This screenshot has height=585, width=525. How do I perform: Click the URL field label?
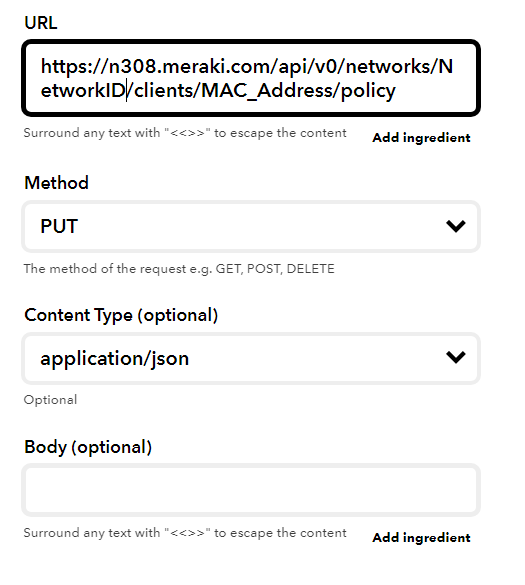[x=41, y=23]
